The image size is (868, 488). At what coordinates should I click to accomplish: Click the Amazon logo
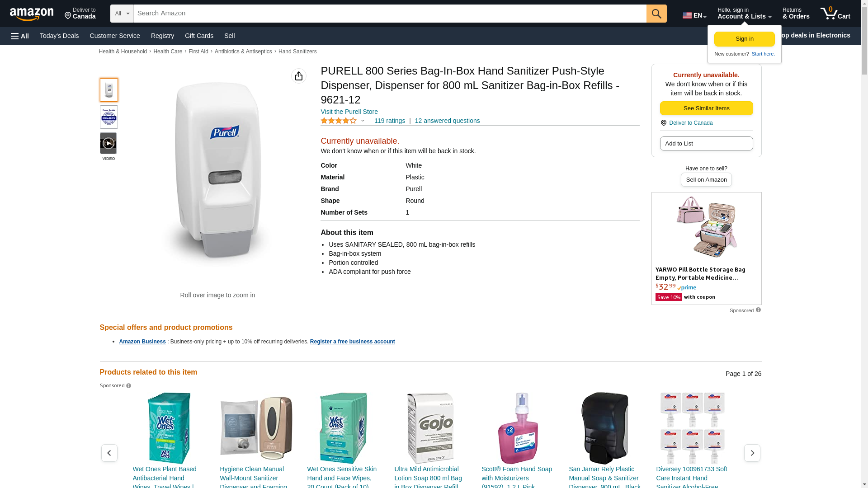pyautogui.click(x=32, y=14)
